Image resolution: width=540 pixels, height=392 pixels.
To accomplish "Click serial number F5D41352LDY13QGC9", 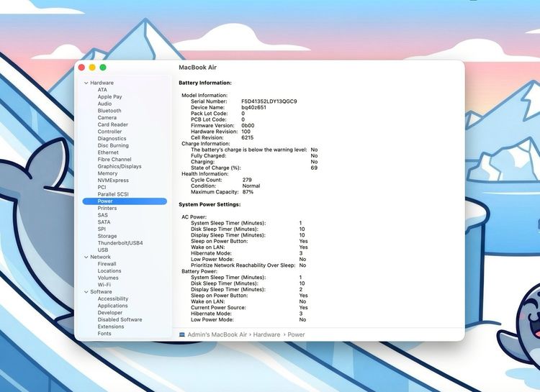I will tap(269, 101).
